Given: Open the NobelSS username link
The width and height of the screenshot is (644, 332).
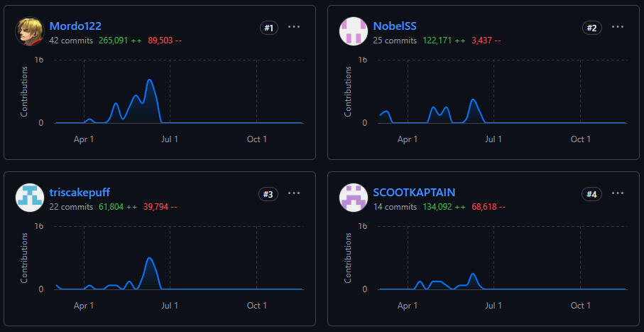Looking at the screenshot, I should click(395, 26).
